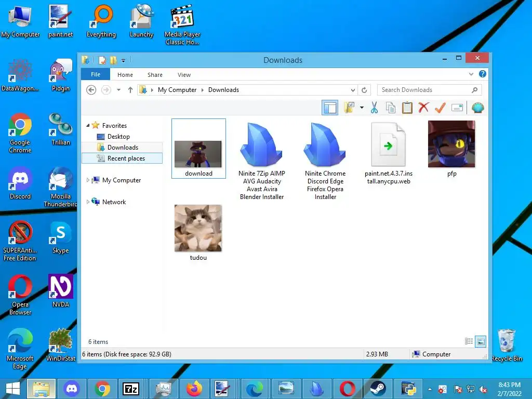Click the muted volume tray icon

(x=483, y=389)
